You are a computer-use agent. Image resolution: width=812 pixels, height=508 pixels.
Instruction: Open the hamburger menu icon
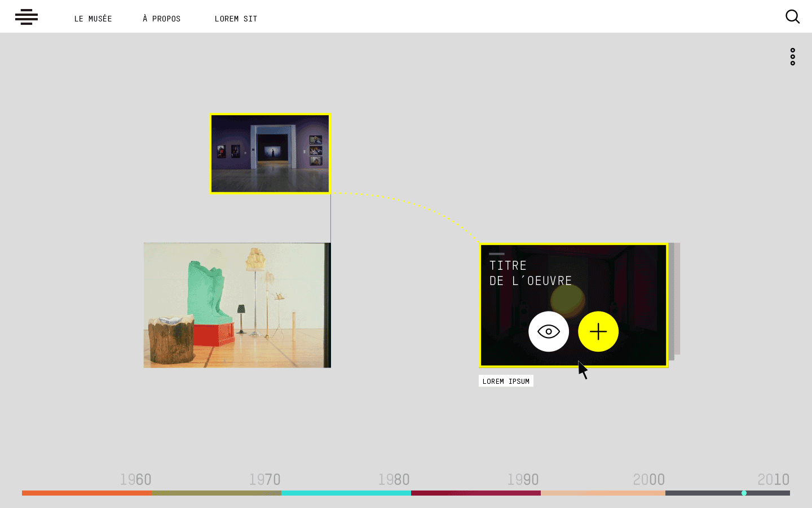point(27,17)
